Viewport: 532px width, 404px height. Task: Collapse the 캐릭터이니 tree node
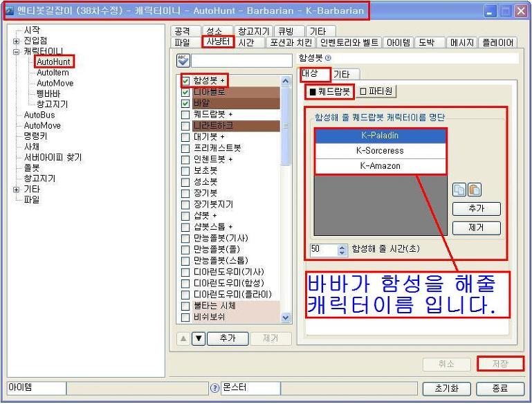click(16, 52)
